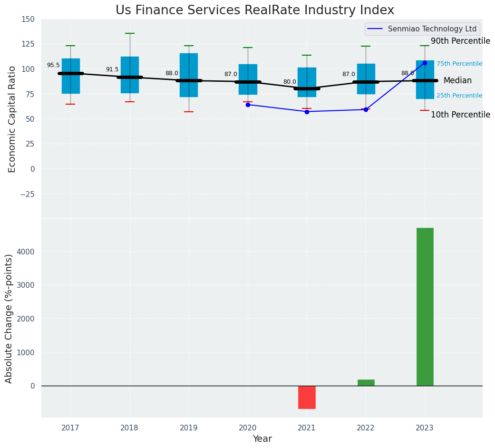Select the small green 2022 change bar
Image resolution: width=495 pixels, height=448 pixels.
coord(366,382)
